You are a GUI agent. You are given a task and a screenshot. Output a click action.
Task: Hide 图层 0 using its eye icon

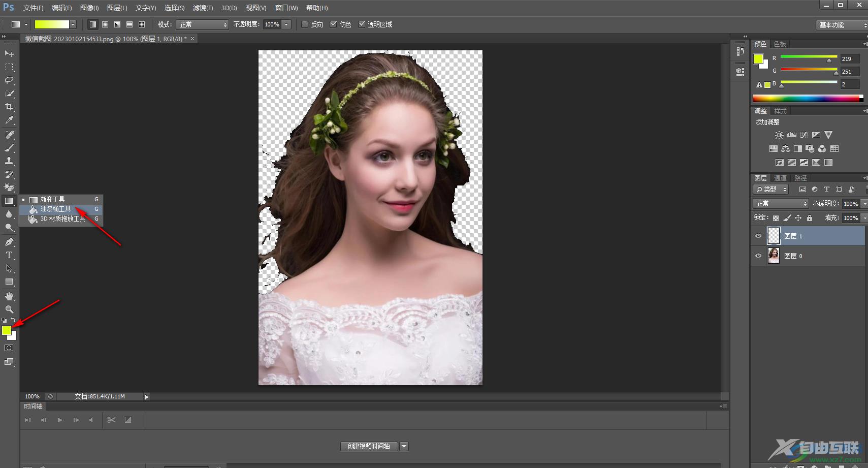(758, 256)
